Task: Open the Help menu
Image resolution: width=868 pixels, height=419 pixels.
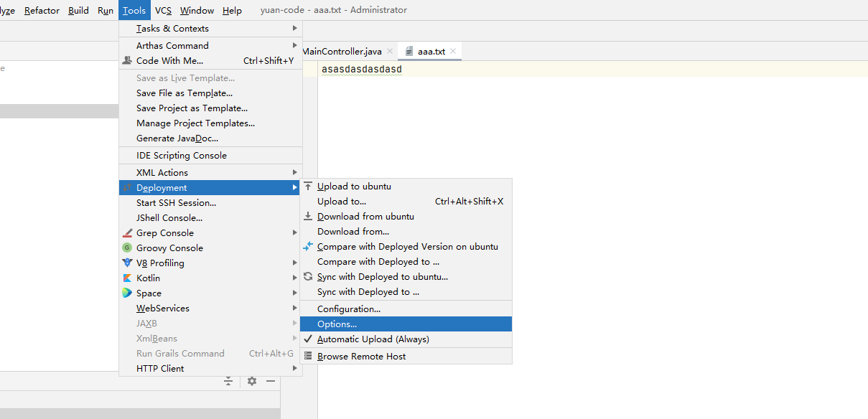Action: 232,10
